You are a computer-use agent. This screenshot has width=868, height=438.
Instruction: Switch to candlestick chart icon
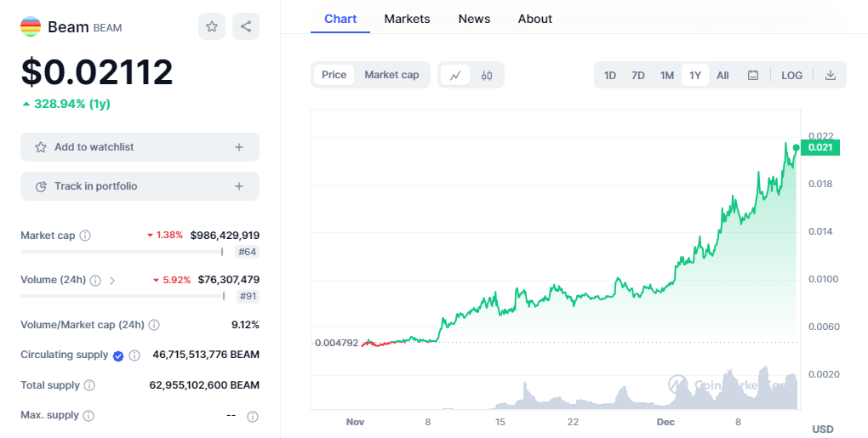(x=487, y=75)
